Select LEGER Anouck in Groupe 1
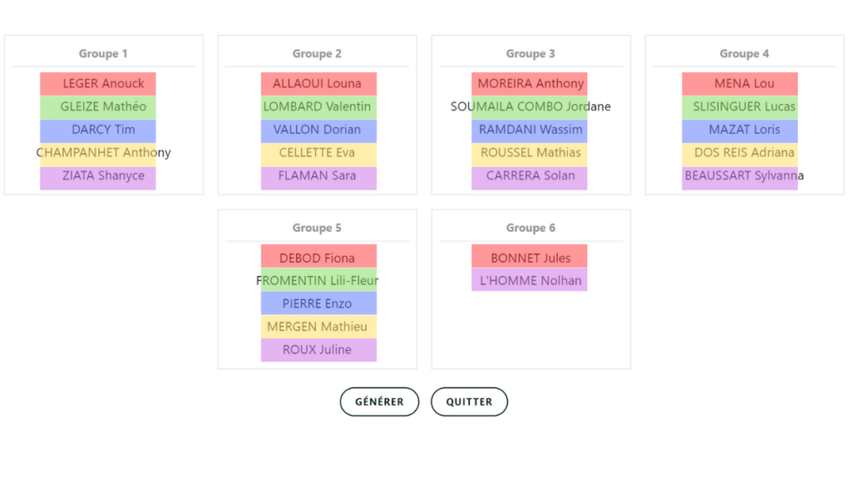This screenshot has width=868, height=488. pyautogui.click(x=98, y=84)
